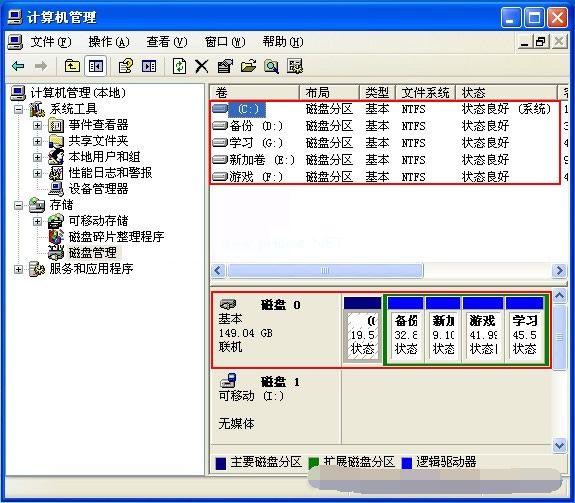Select the 学习 (G:) volume row
Viewport: 575px width, 503px height.
coord(385,143)
